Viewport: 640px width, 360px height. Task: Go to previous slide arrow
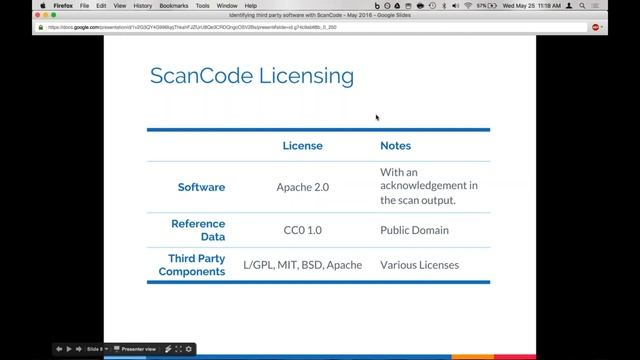(x=59, y=349)
